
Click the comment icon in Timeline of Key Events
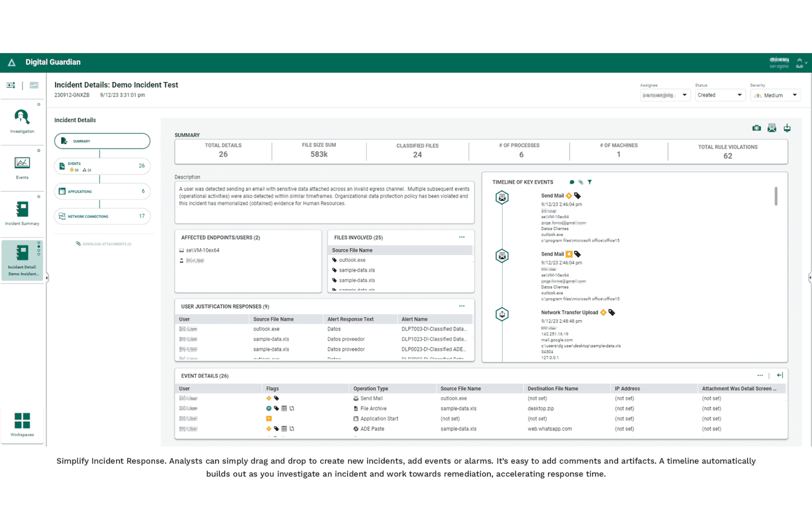point(572,182)
